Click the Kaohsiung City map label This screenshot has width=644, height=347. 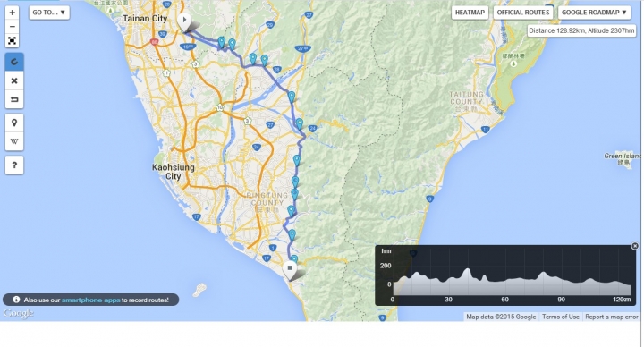173,172
